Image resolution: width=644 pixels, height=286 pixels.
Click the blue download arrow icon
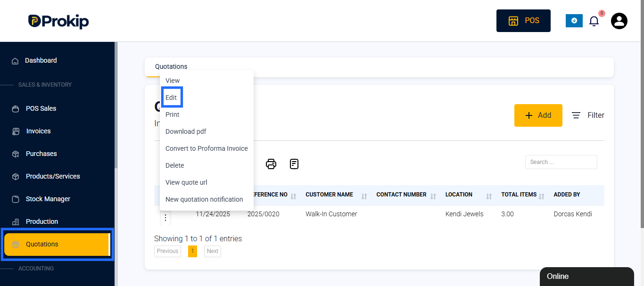pos(574,21)
